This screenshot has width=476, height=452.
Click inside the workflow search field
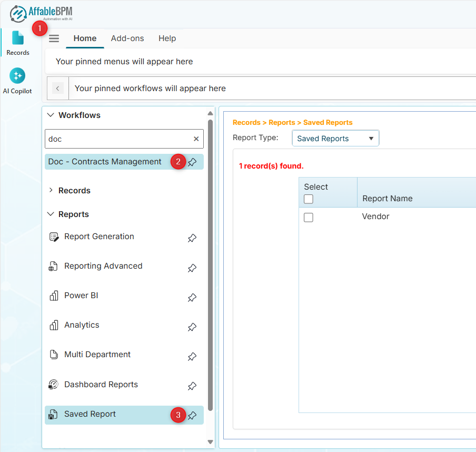[116, 139]
